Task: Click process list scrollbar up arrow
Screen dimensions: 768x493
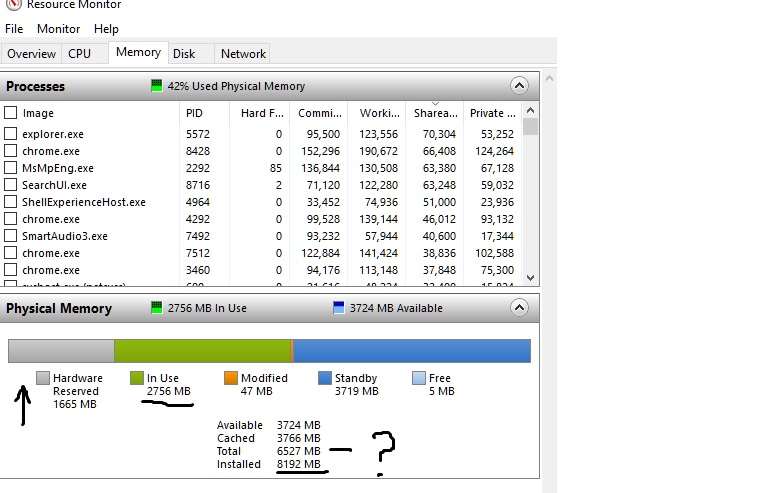Action: coord(530,111)
